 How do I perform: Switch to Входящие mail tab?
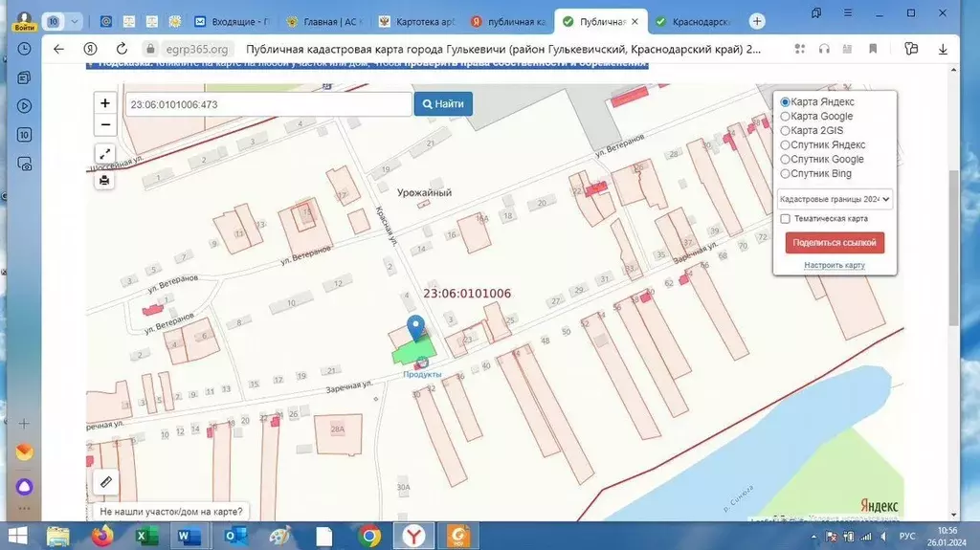(x=232, y=21)
